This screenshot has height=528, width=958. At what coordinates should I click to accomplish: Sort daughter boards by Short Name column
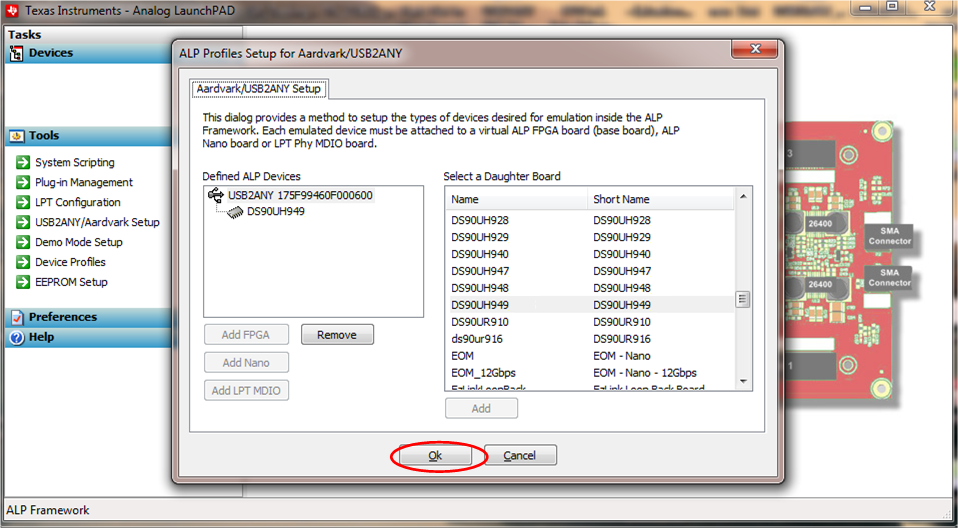tap(660, 199)
